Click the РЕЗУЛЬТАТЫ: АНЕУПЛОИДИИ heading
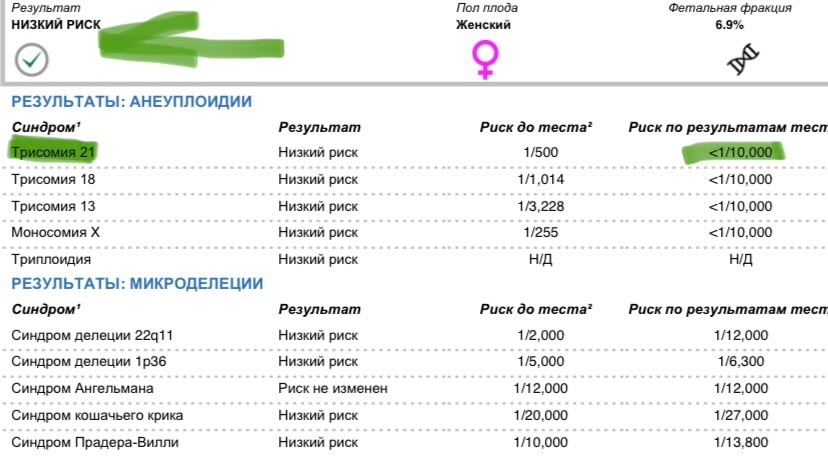 [x=131, y=101]
